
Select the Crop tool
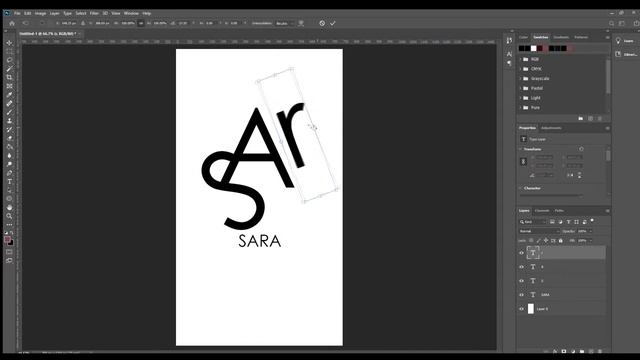(9, 77)
